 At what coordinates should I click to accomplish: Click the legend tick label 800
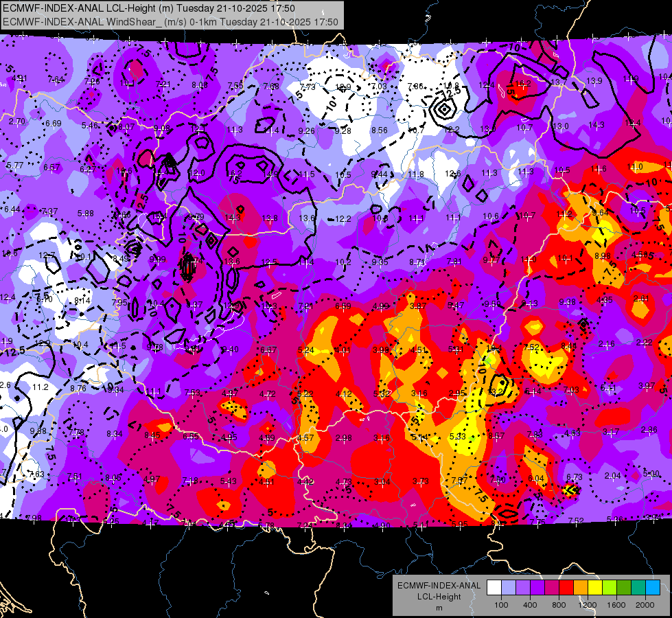pos(559,605)
